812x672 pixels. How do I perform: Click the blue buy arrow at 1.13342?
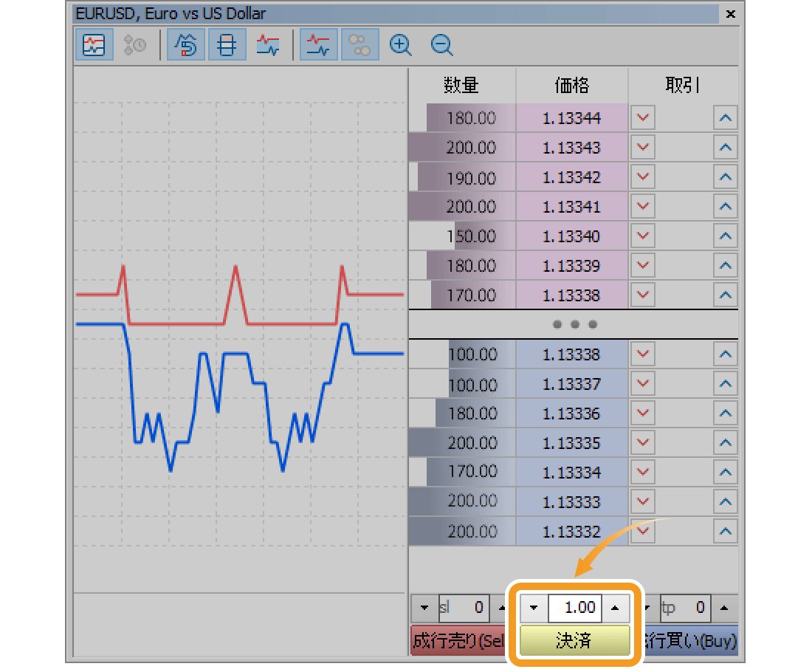pos(726,177)
